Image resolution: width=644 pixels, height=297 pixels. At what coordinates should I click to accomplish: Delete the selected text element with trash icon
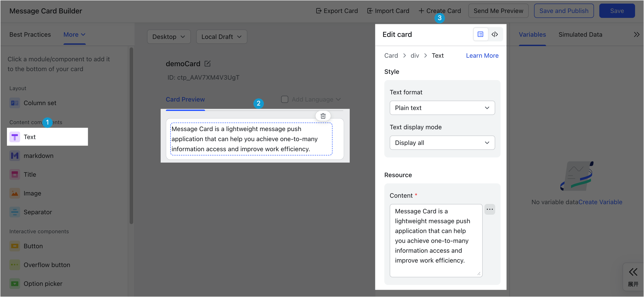pos(323,116)
